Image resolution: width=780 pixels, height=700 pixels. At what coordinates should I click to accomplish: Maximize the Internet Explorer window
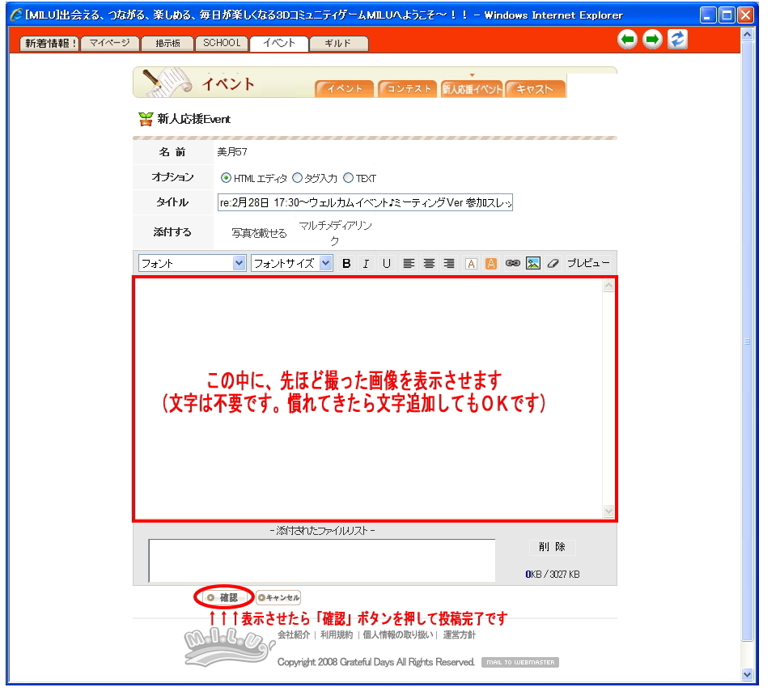click(x=727, y=15)
